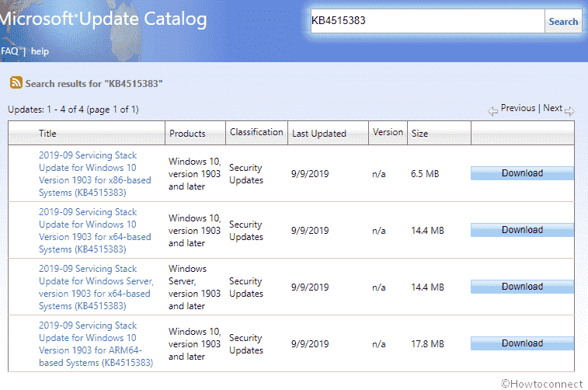The width and height of the screenshot is (588, 390).
Task: Click the KB4515383 search input field
Action: pyautogui.click(x=427, y=21)
